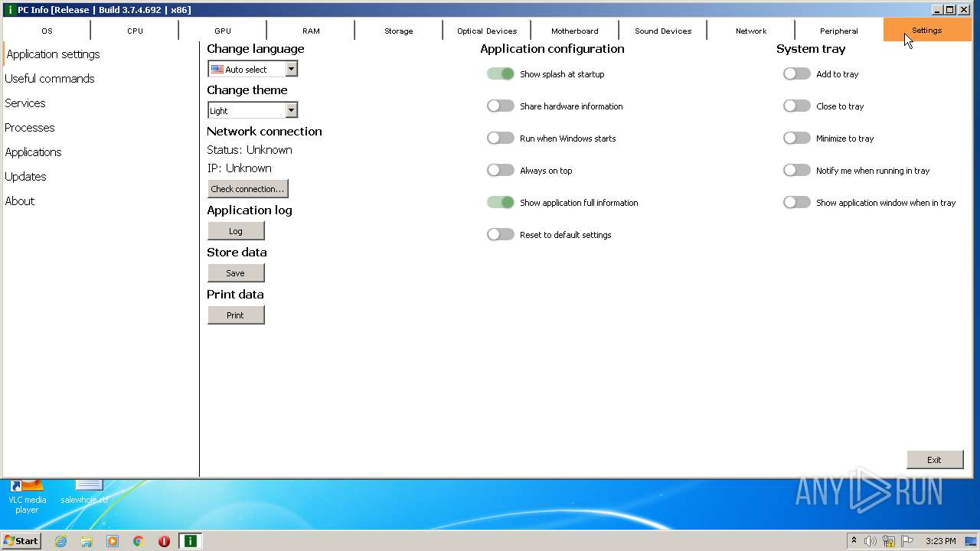Launch media player icon in taskbar

[113, 541]
